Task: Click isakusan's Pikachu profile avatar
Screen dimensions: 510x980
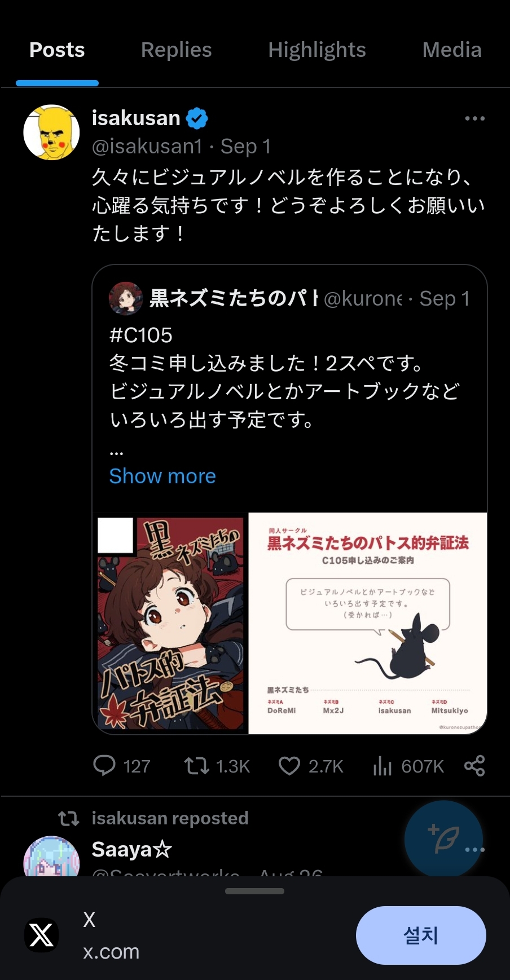Action: click(51, 133)
